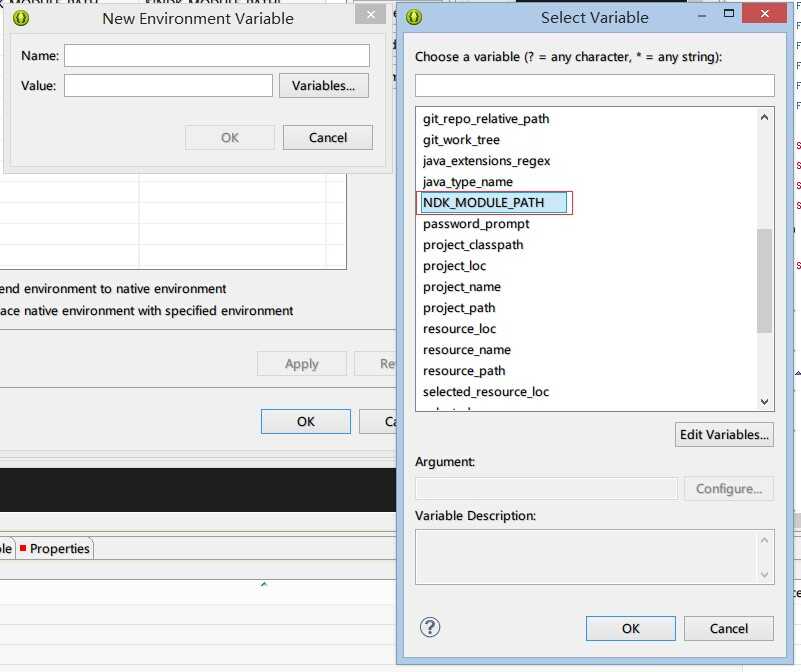
Task: Select password_prompt variable
Action: click(476, 224)
